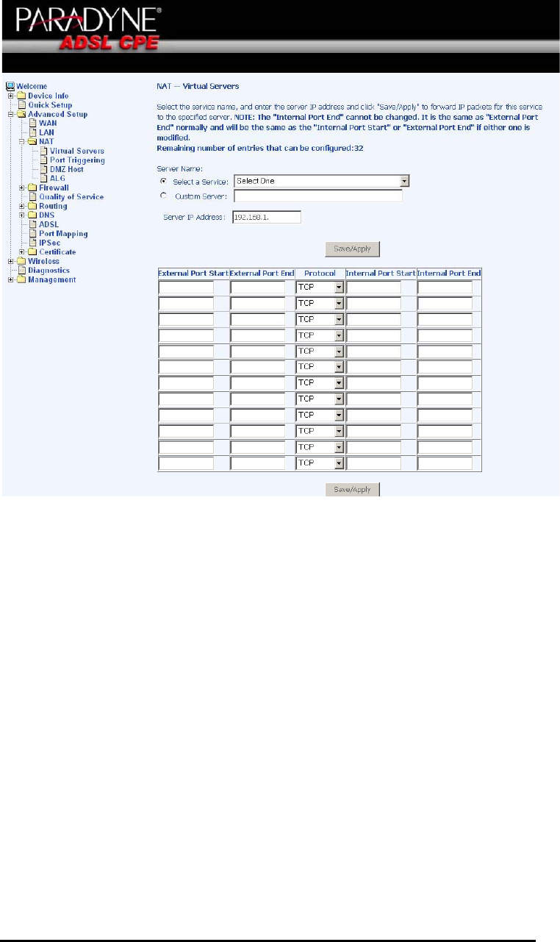Image resolution: width=560 pixels, height=942 pixels.
Task: Choose the Select a Service radio button
Action: [164, 181]
